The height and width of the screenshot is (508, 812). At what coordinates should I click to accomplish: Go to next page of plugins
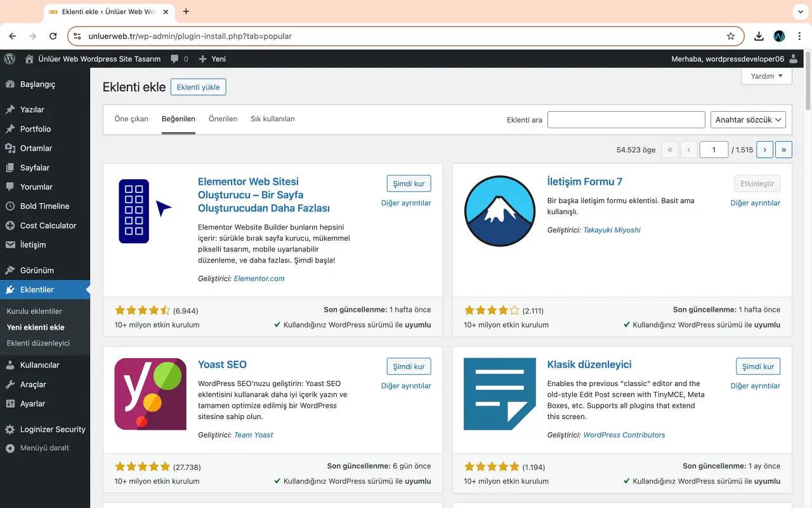(764, 150)
